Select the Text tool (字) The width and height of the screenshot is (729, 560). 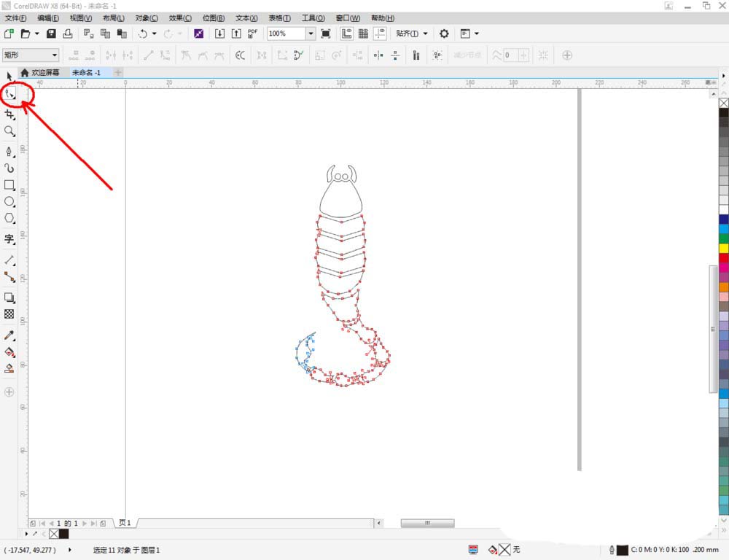click(9, 240)
